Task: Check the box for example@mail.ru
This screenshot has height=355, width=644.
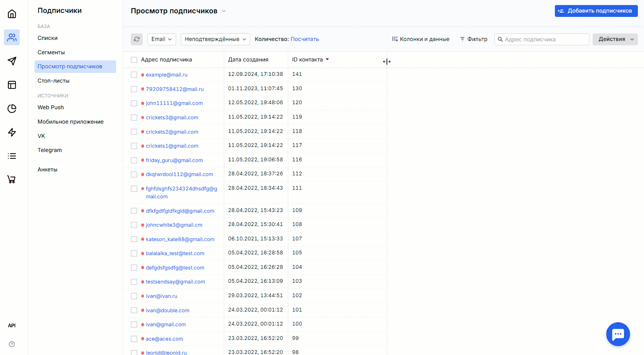Action: pos(134,75)
